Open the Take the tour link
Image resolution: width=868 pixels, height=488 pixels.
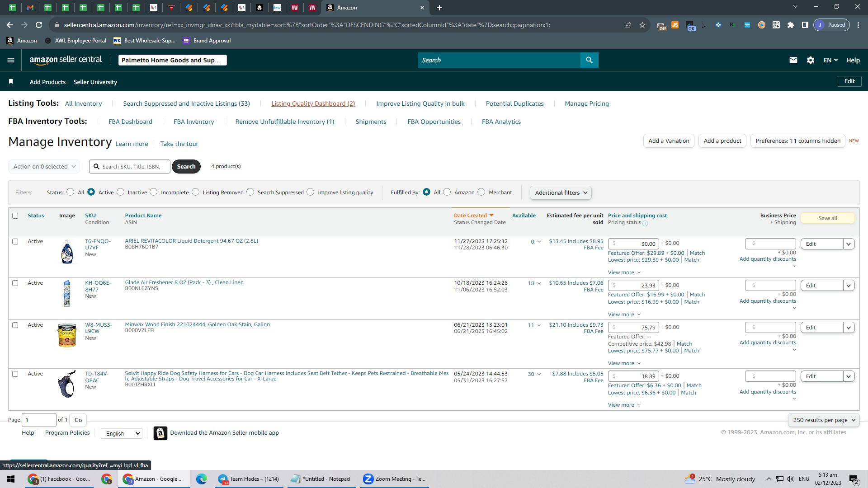pyautogui.click(x=179, y=144)
